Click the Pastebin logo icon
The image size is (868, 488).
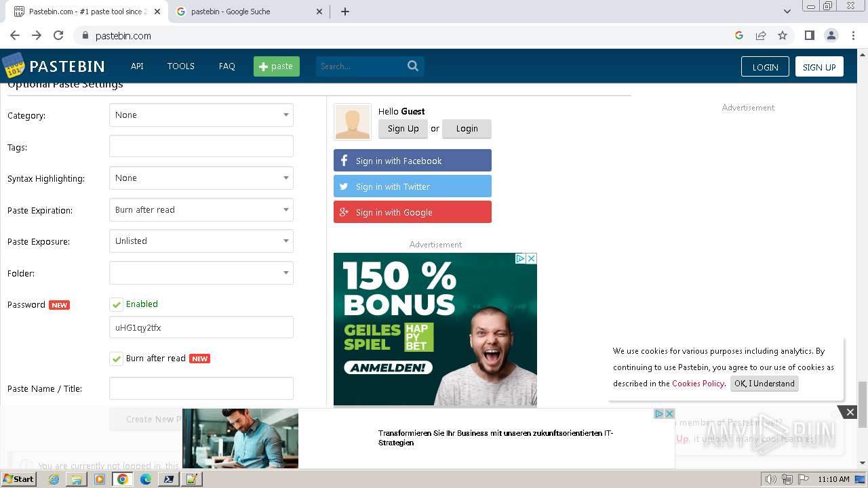pyautogui.click(x=13, y=66)
